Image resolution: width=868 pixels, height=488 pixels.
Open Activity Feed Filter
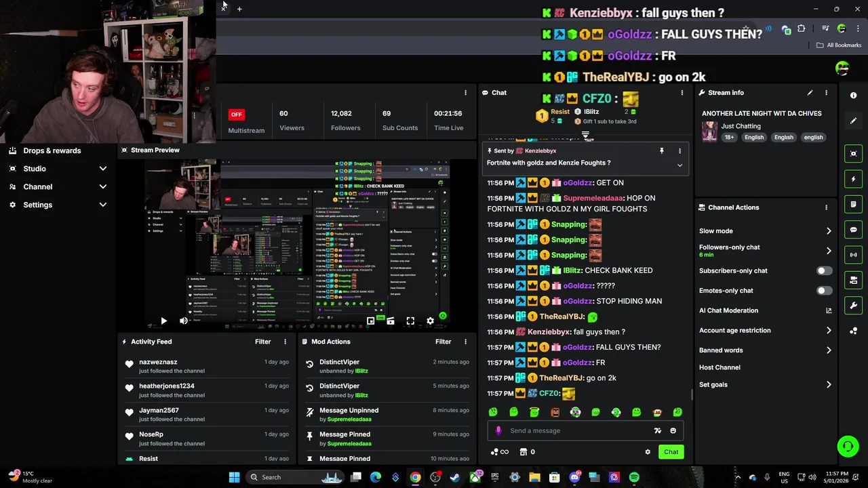click(262, 342)
